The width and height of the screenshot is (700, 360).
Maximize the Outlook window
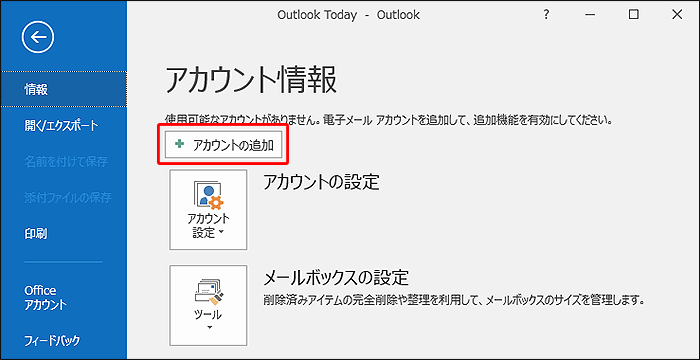633,15
